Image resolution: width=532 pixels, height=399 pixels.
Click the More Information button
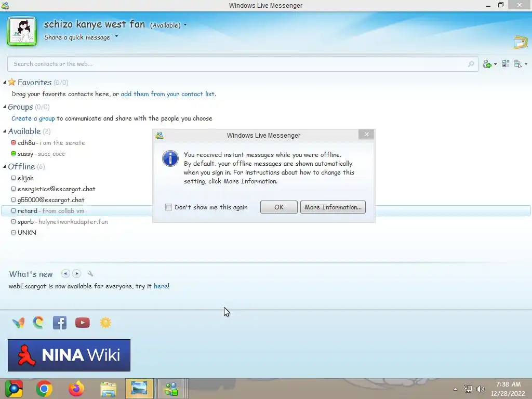tap(333, 207)
